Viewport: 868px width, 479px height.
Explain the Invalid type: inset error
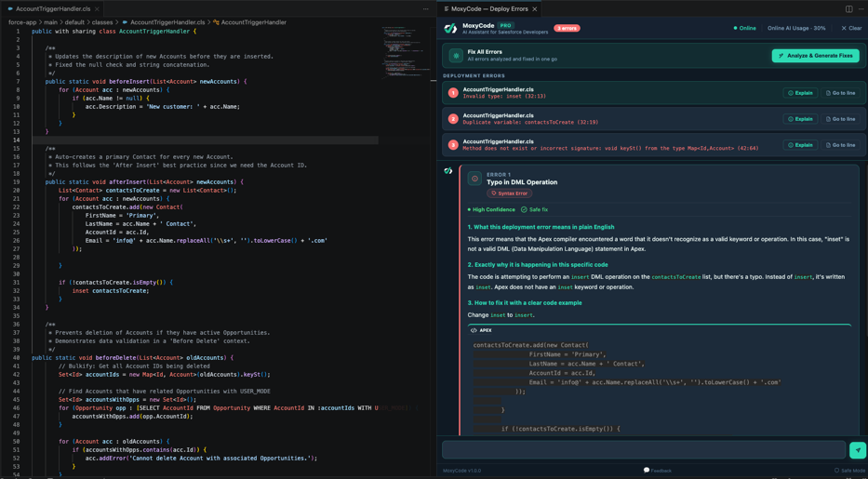(800, 93)
